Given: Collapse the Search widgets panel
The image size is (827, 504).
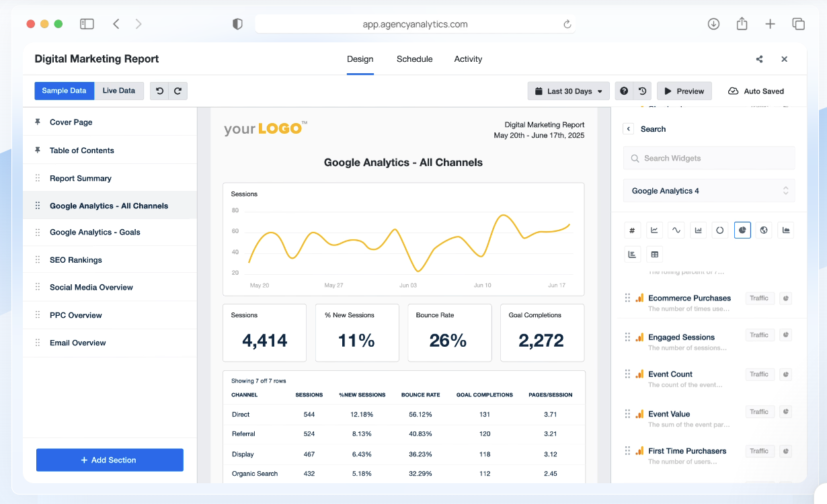Looking at the screenshot, I should click(628, 128).
